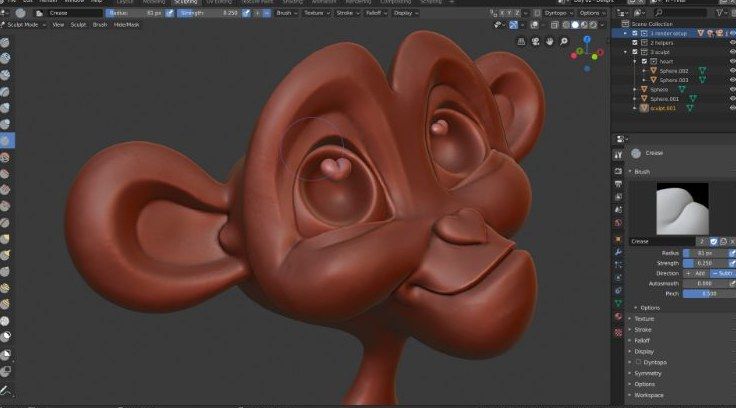
Task: Open the Dyntopo dropdown in header
Action: click(x=558, y=13)
